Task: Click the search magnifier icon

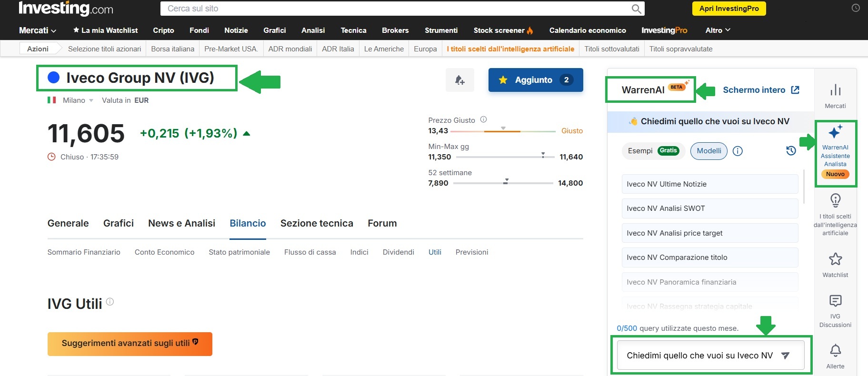Action: [636, 9]
